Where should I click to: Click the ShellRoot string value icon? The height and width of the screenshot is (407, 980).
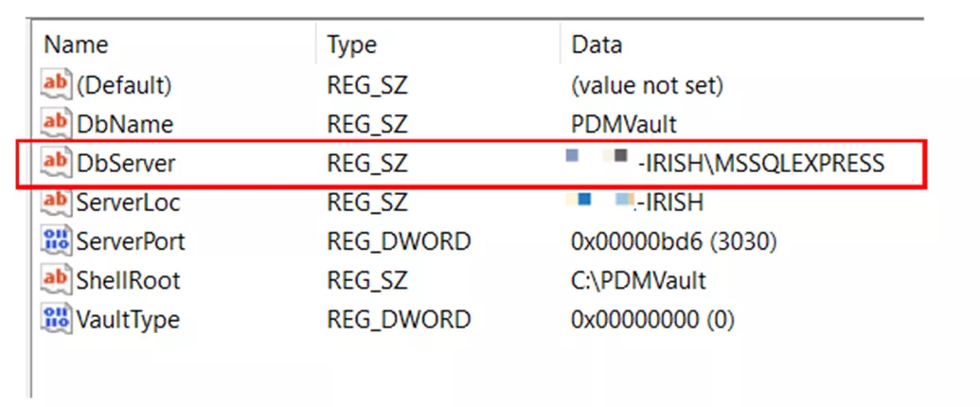click(57, 280)
